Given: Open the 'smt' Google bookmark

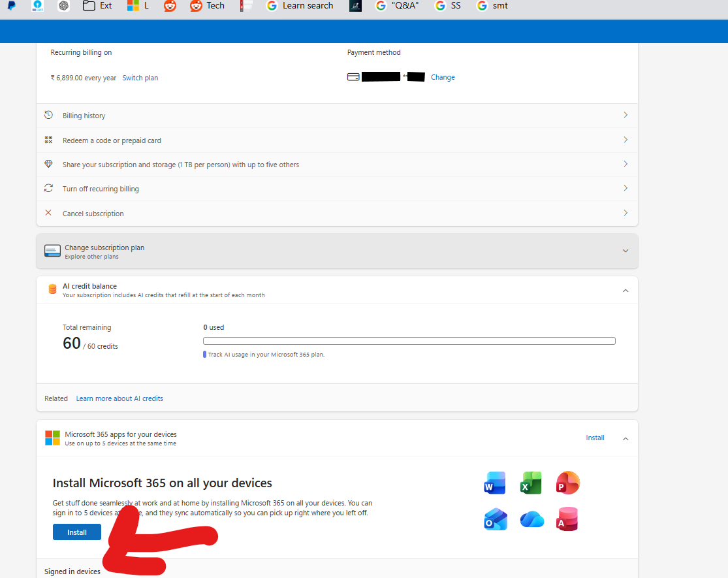Looking at the screenshot, I should point(492,6).
